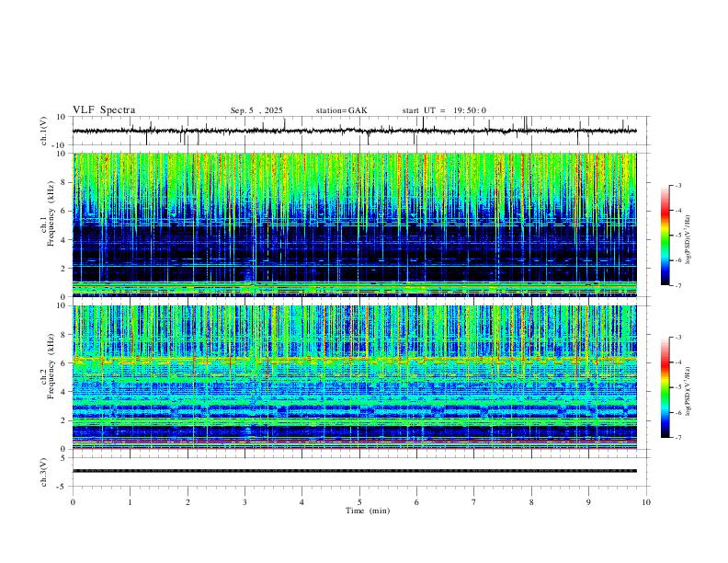Click the '-7' label on ch.2 color bar
Viewport: 728px width, 563px height.
click(677, 438)
